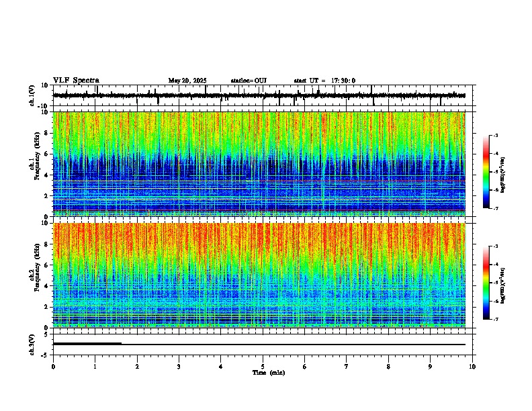Click time axis tick label "9"

pyautogui.click(x=430, y=367)
